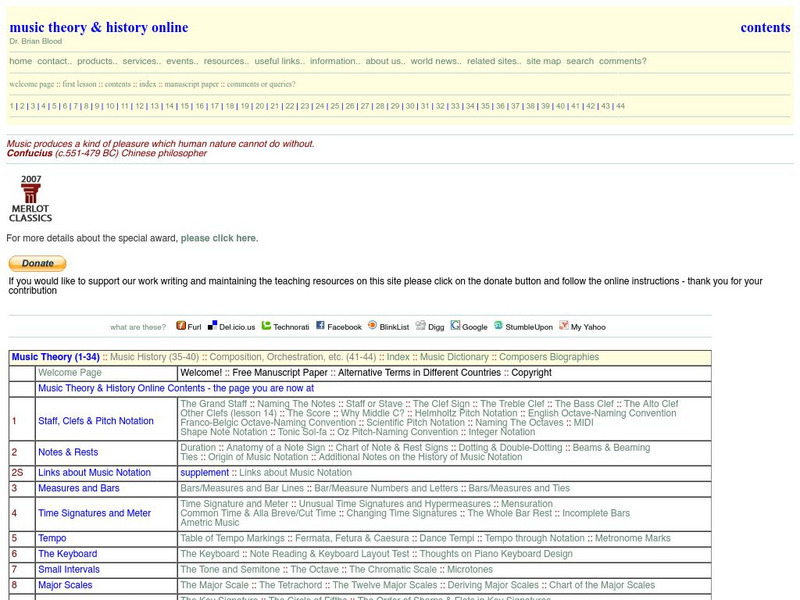Image resolution: width=800 pixels, height=600 pixels.
Task: Click the 'Free Manuscript Paper' link
Action: click(x=280, y=373)
